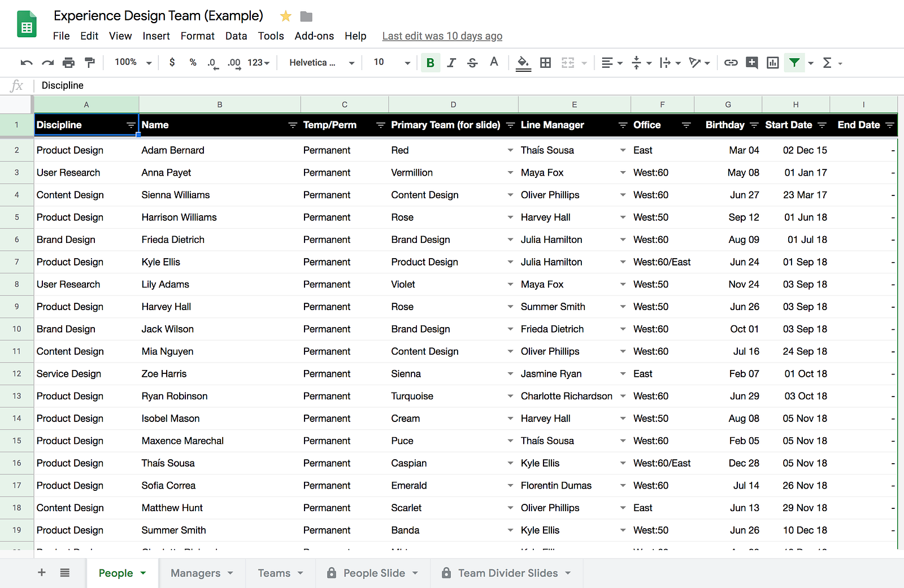
Task: Open the 123 number format dropdown
Action: click(258, 63)
